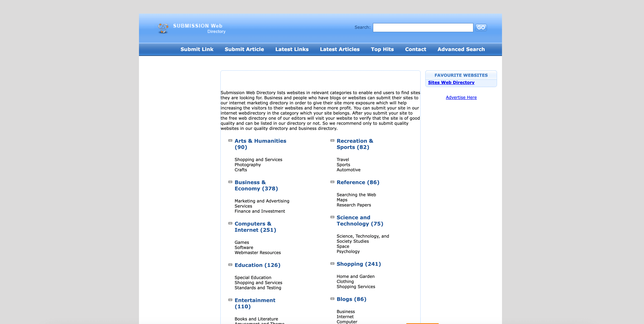The height and width of the screenshot is (324, 644).
Task: Open Computers & Internet (251) category
Action: tap(255, 227)
